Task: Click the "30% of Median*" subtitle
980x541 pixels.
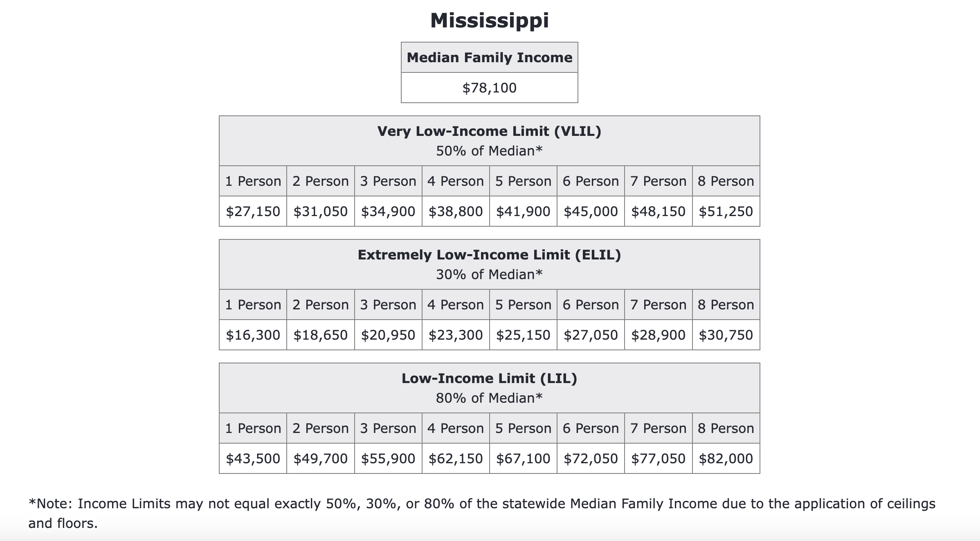Action: [489, 275]
